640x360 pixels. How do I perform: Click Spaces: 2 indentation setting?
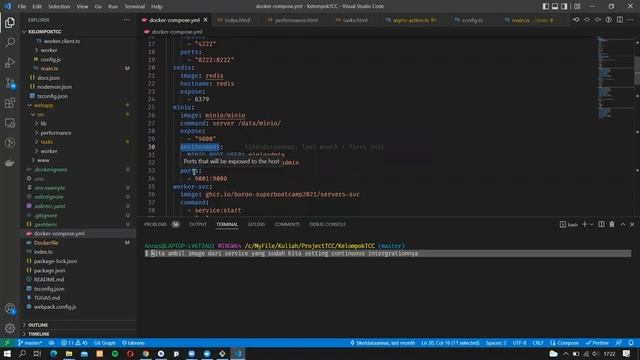(x=496, y=343)
